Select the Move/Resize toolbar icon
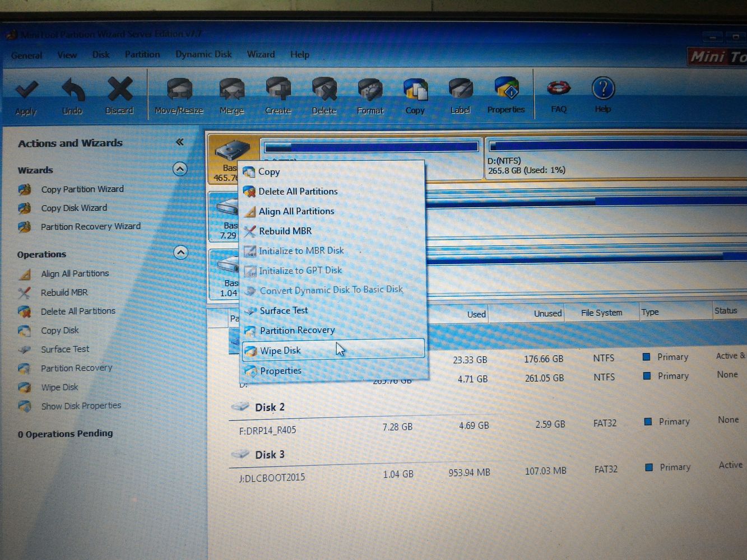Image resolution: width=747 pixels, height=560 pixels. pyautogui.click(x=179, y=90)
